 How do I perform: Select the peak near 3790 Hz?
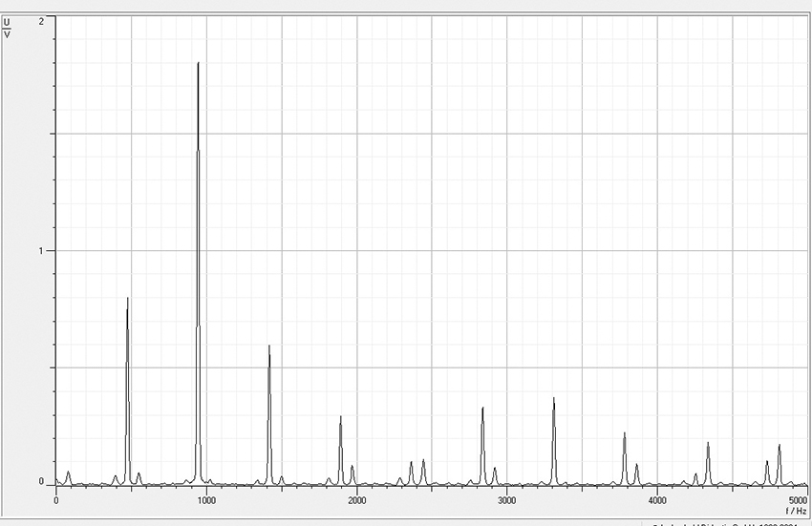[625, 436]
